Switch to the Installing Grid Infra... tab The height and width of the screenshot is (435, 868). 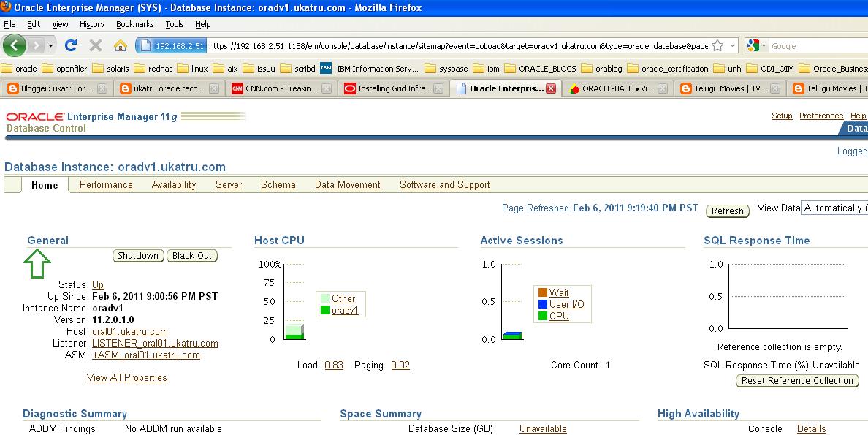point(394,88)
